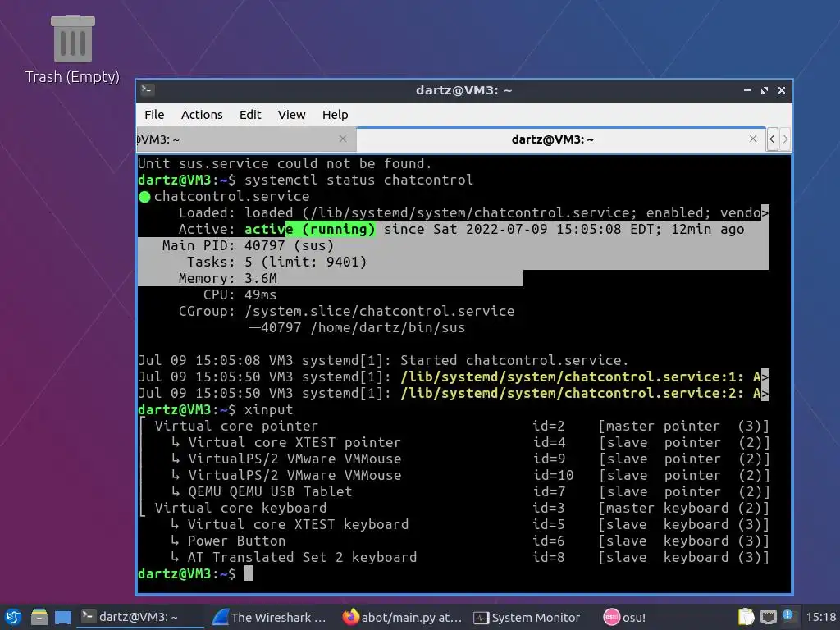This screenshot has height=630, width=840.
Task: Click 'Unit sus.service could not be found.'
Action: (285, 163)
